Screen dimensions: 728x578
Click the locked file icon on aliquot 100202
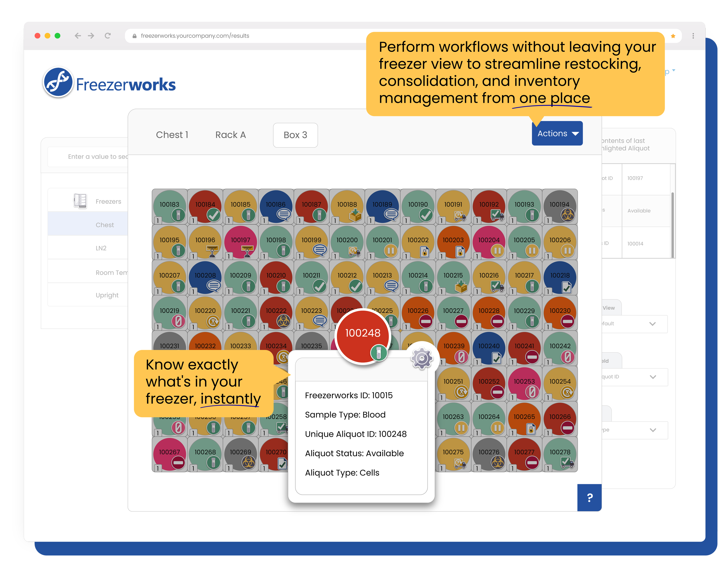pos(425,251)
